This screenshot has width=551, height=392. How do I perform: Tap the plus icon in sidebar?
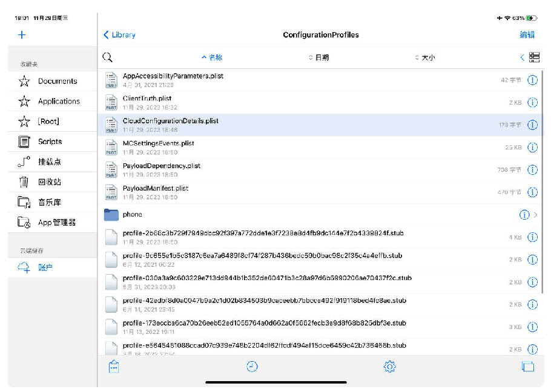coord(22,34)
